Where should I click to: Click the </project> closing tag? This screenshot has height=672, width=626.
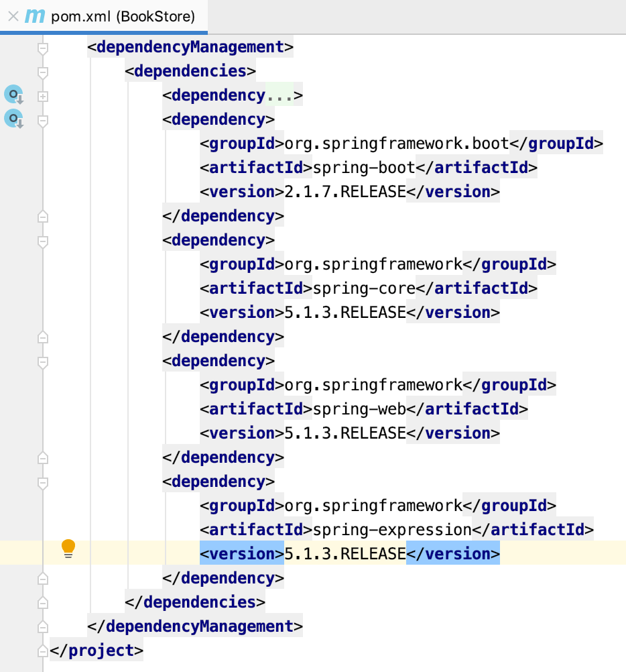(x=97, y=650)
